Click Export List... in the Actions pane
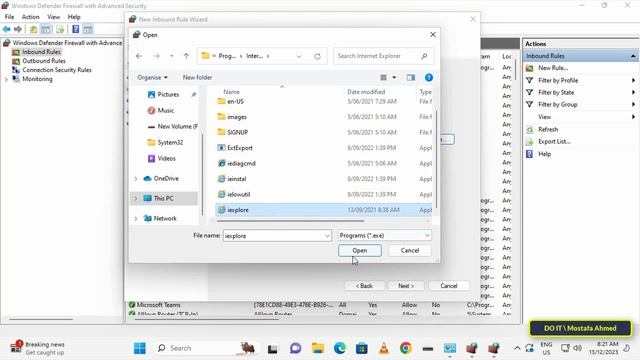The image size is (640, 360). point(554,142)
